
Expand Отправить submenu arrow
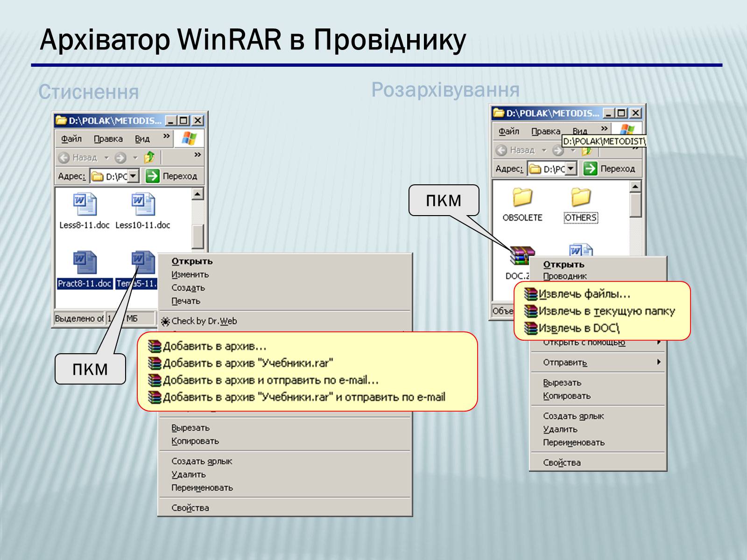(x=659, y=362)
